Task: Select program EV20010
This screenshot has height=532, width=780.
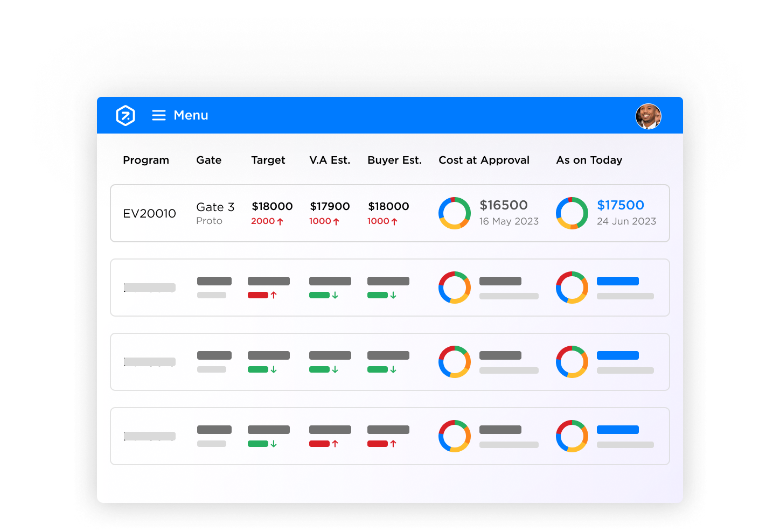Action: 150,213
